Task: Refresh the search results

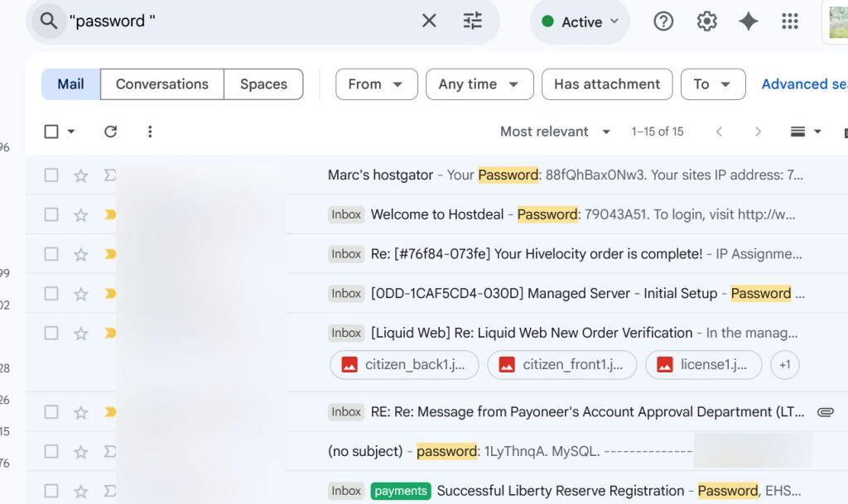Action: click(111, 132)
